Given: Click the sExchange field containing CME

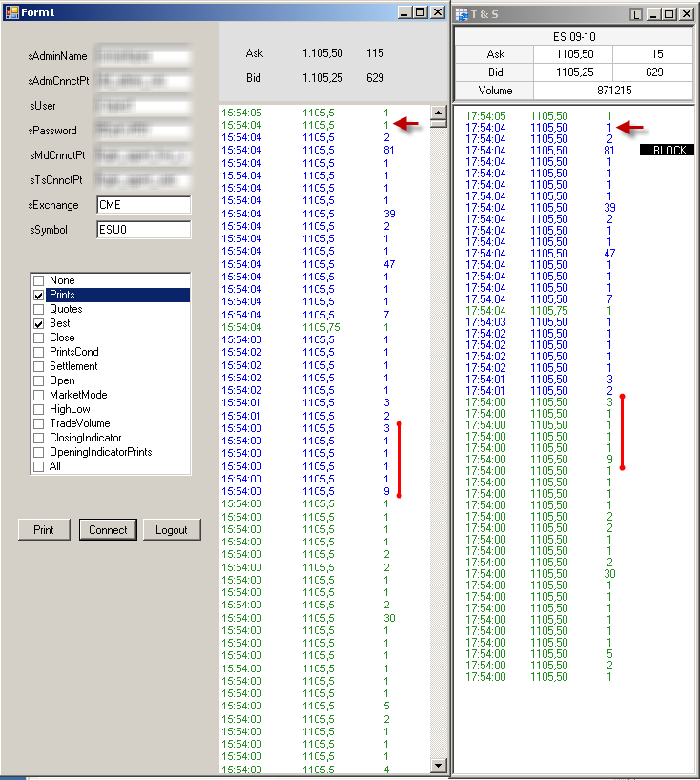Looking at the screenshot, I should click(144, 205).
